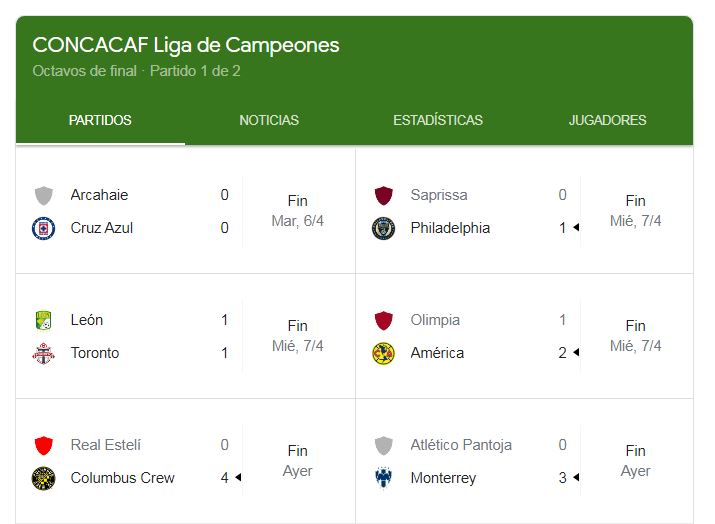Viewport: 715px width, 524px height.
Task: Click the red Real Estelí shield
Action: pos(44,445)
